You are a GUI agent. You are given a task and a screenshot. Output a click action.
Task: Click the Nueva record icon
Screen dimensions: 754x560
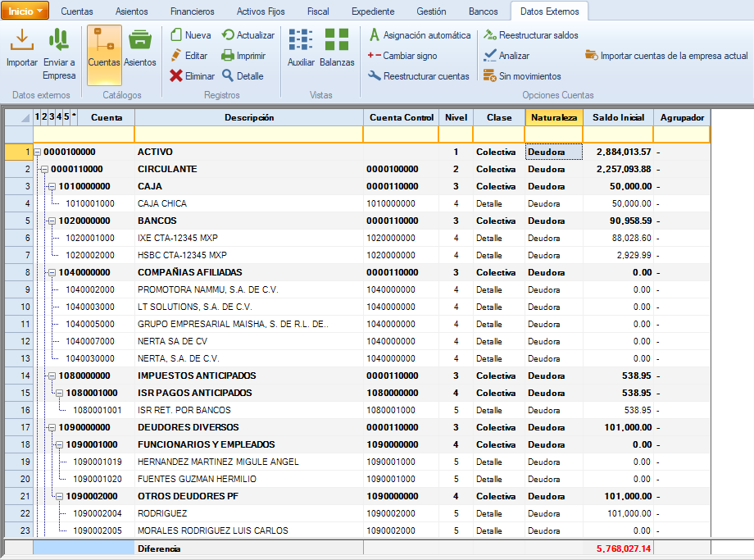(x=176, y=34)
